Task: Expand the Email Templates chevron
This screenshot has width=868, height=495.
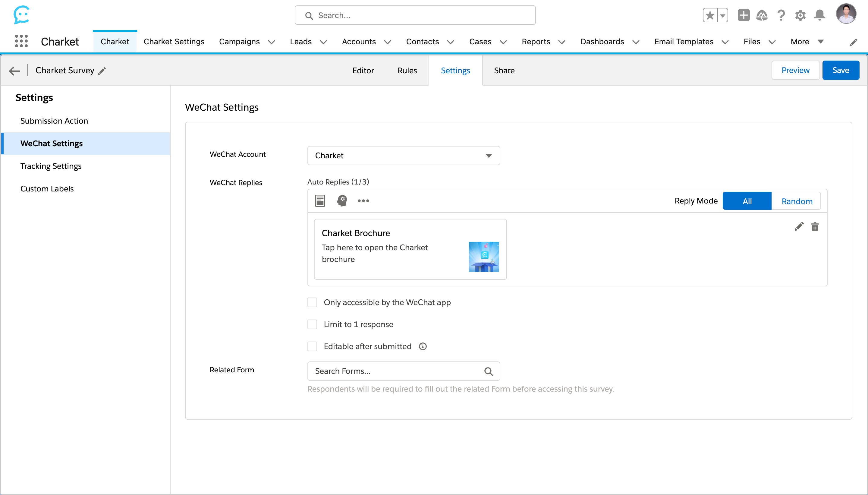Action: coord(725,42)
